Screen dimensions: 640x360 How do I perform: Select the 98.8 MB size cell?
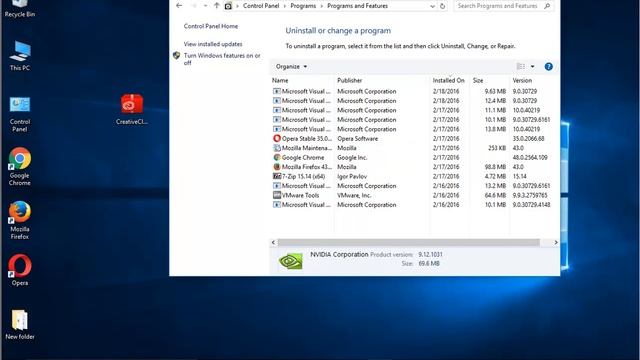pos(496,167)
